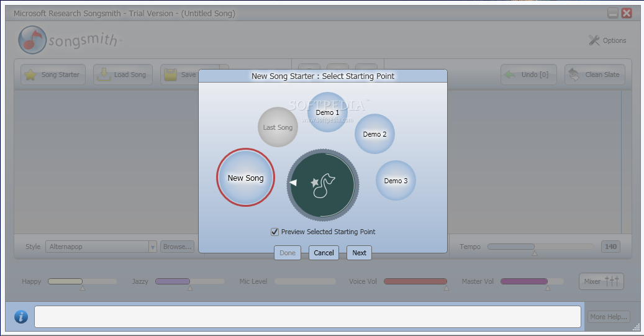The width and height of the screenshot is (644, 336).
Task: Choose the Demo 1 bubble
Action: coord(327,112)
